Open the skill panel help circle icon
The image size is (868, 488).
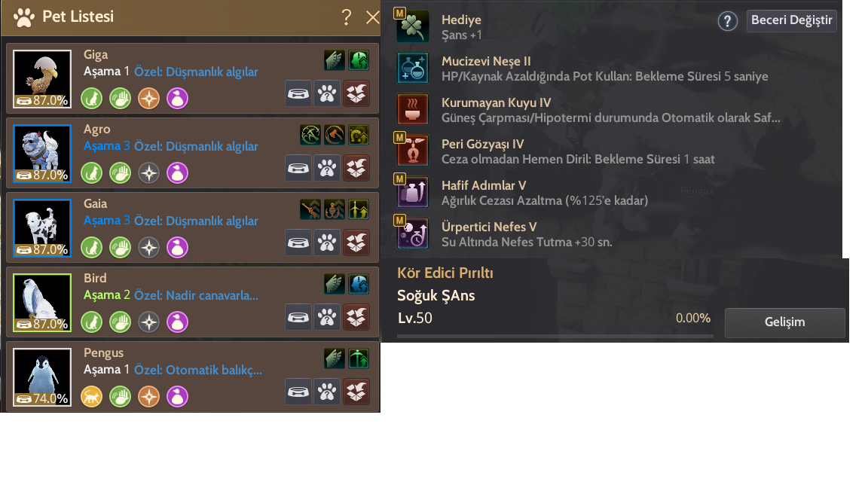click(727, 22)
